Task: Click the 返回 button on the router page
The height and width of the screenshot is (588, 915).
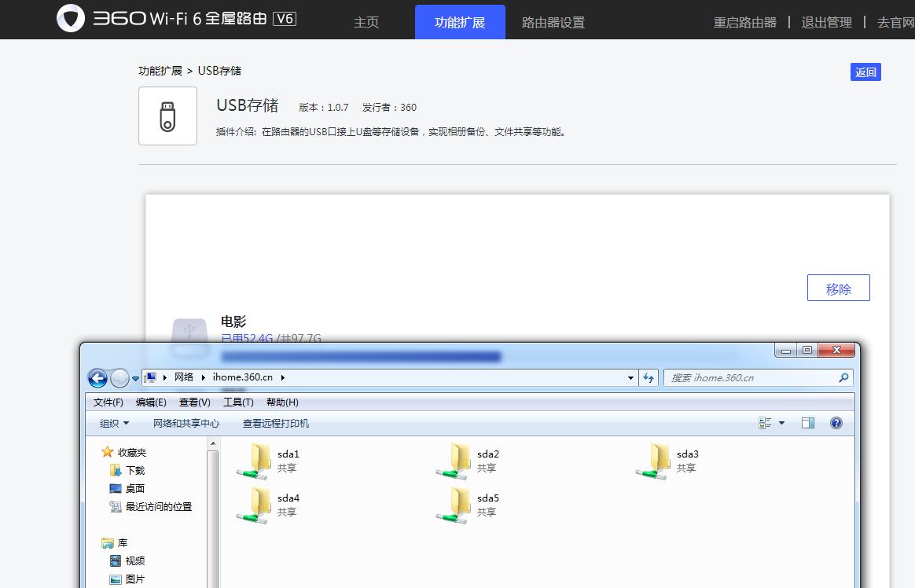Action: point(865,71)
